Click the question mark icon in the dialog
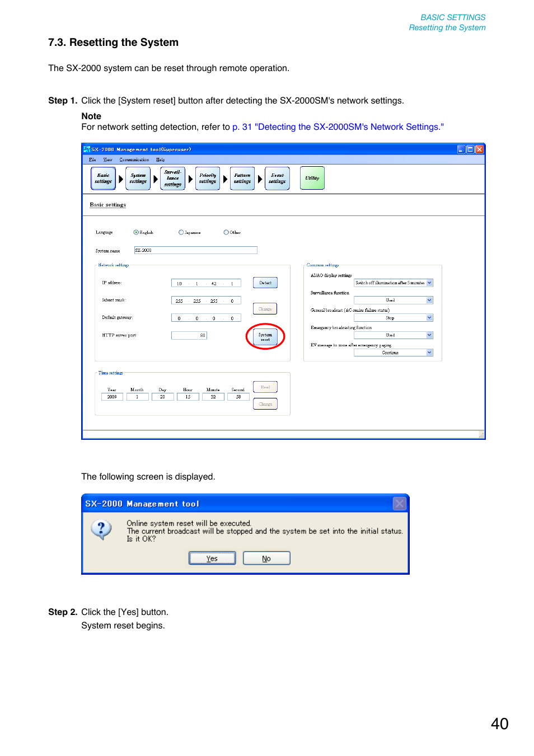 pos(101,529)
